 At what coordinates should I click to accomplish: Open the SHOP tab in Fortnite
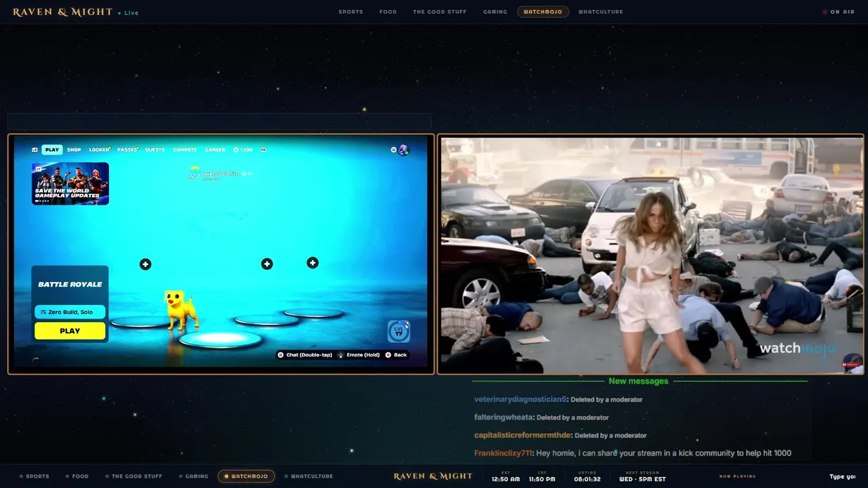pos(74,150)
